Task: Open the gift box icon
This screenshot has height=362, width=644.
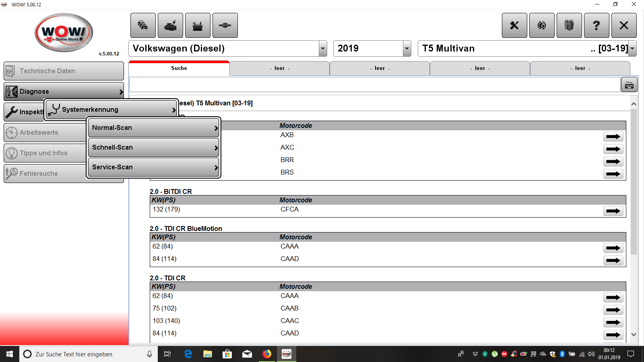Action: [569, 25]
